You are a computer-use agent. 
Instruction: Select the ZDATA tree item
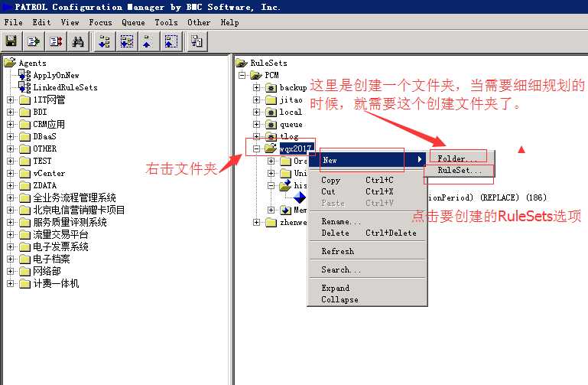[44, 186]
